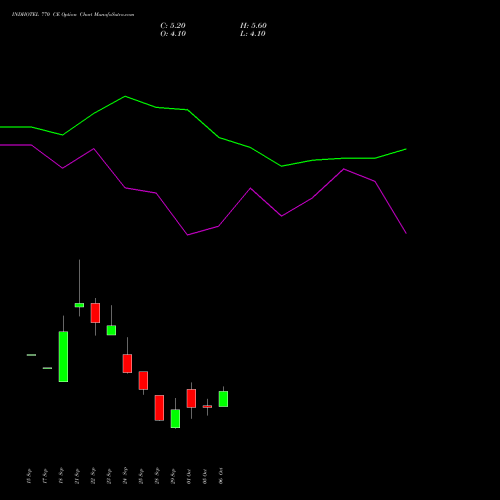Screen dimensions: 500x500
Task: Select the 29 Sep date label
Action: click(x=173, y=476)
